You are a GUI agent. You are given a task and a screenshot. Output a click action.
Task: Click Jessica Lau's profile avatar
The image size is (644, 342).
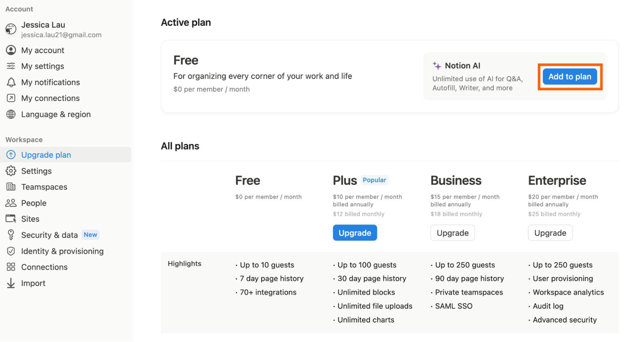click(11, 29)
